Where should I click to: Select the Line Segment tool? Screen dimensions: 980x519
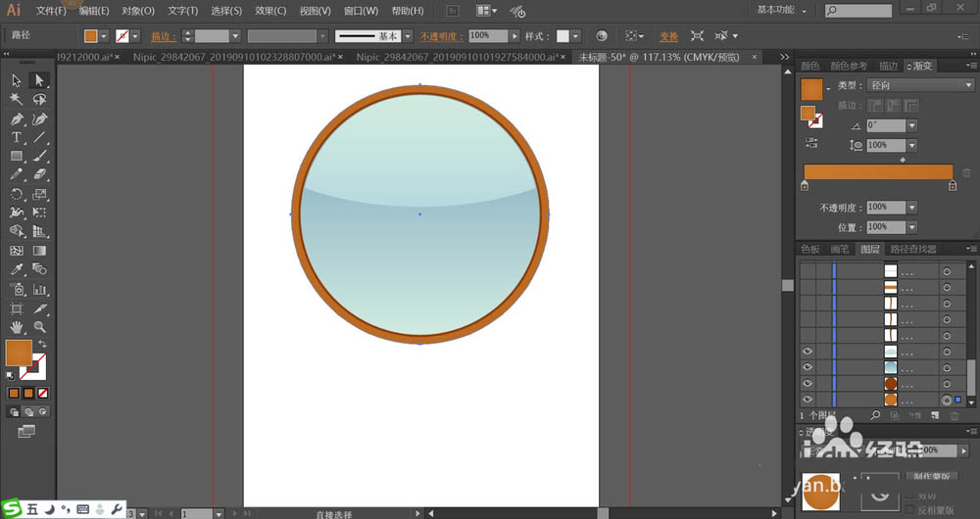pyautogui.click(x=39, y=137)
